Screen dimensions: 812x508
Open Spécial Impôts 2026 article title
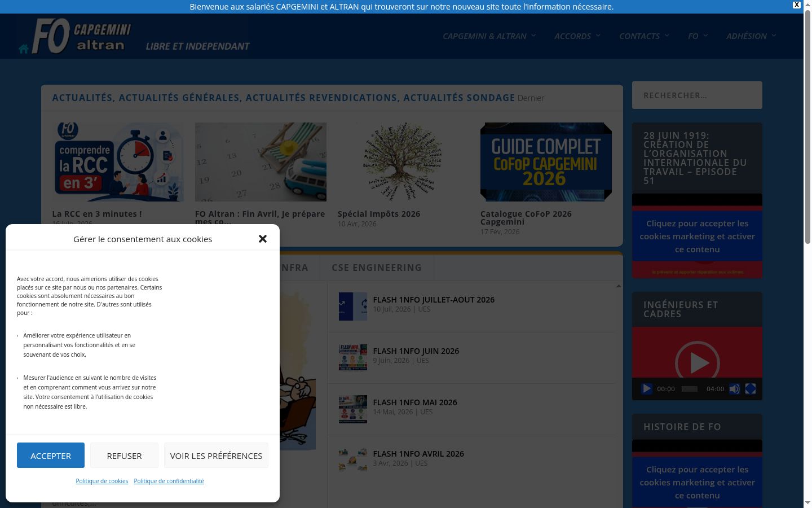[x=379, y=214]
